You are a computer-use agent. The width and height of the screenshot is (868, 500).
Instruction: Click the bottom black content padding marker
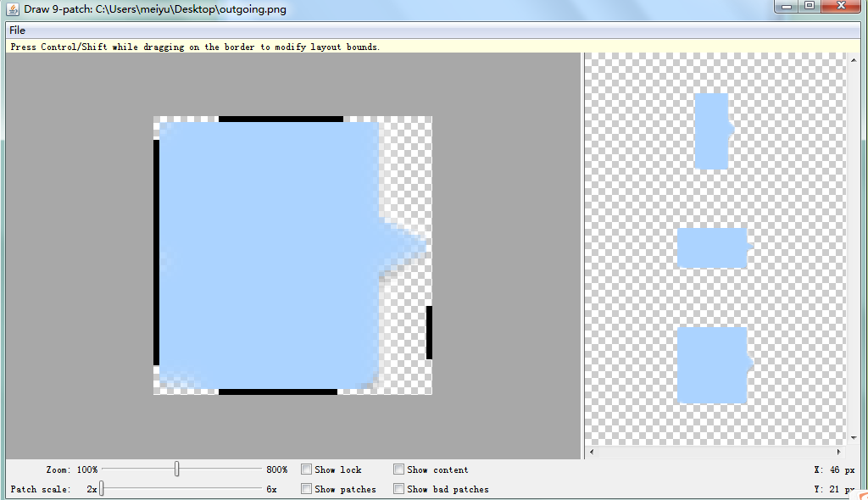[278, 392]
